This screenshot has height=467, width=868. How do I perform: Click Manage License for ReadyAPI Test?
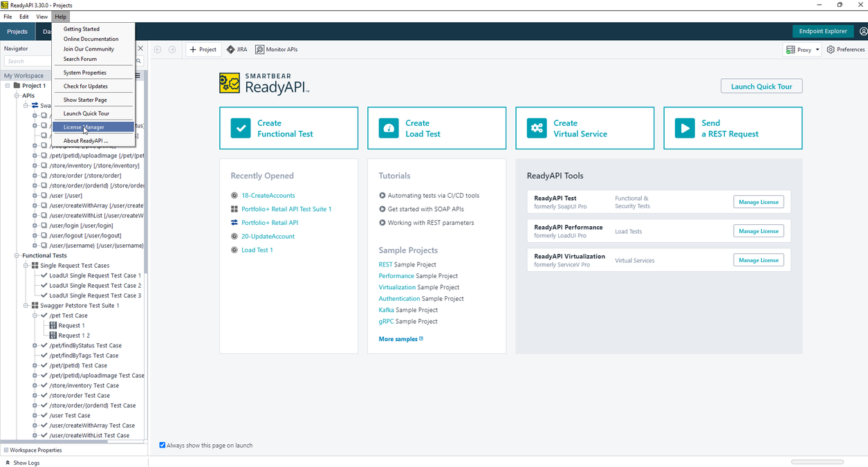(759, 202)
